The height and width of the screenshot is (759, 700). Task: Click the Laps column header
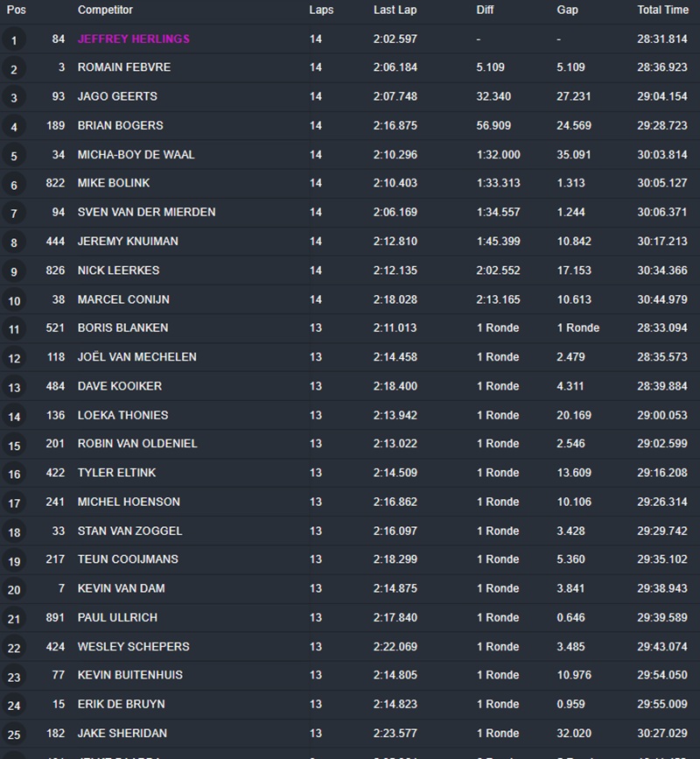(321, 10)
